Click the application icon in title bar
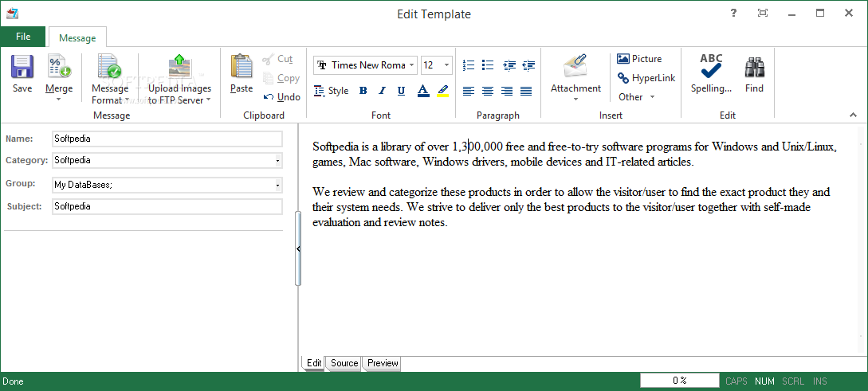Viewport: 868px width, 391px height. 11,14
